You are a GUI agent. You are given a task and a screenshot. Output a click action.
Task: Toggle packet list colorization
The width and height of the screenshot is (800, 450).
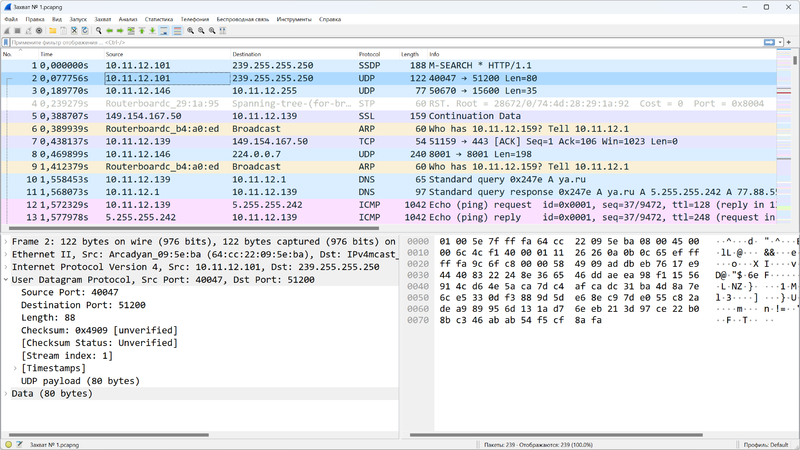[x=177, y=31]
